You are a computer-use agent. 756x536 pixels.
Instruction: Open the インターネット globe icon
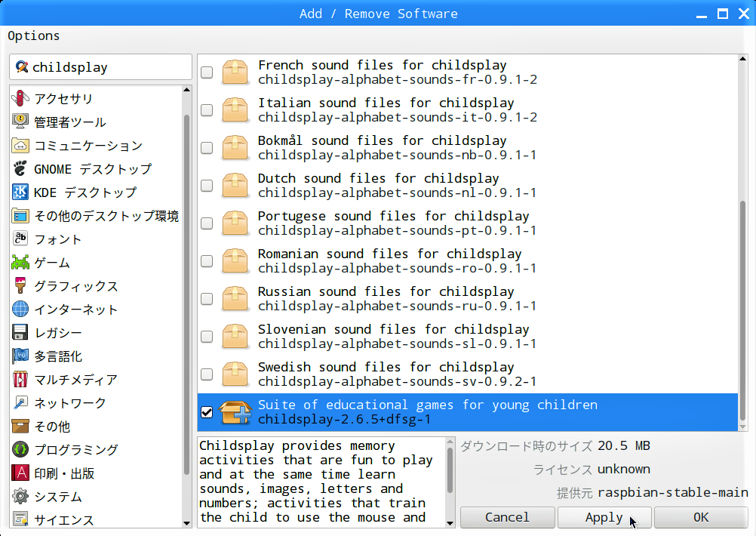tap(20, 310)
